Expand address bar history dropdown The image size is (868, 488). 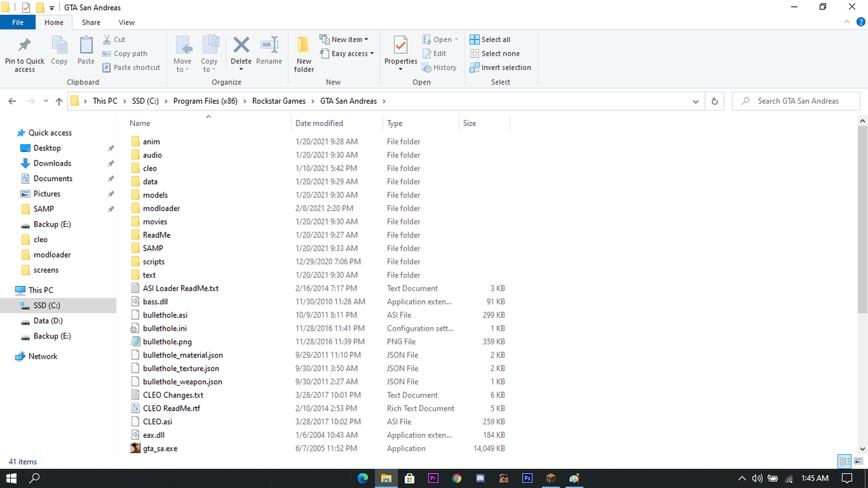696,101
